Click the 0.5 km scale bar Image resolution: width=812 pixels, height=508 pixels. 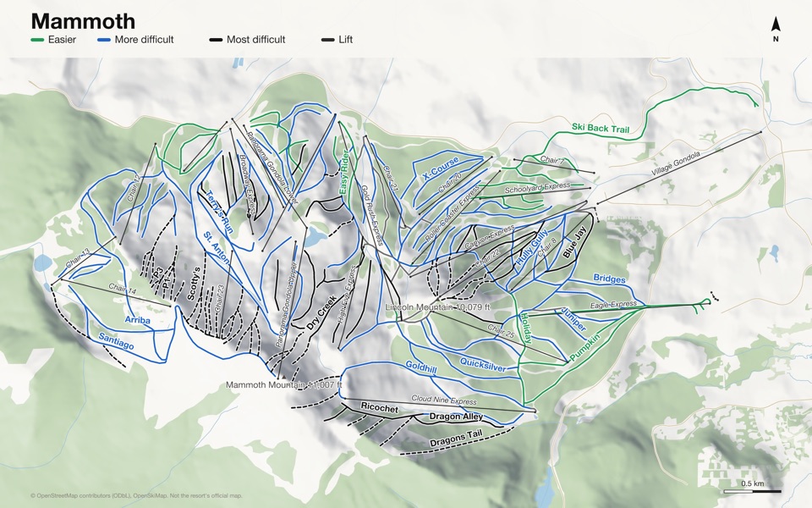tap(753, 490)
